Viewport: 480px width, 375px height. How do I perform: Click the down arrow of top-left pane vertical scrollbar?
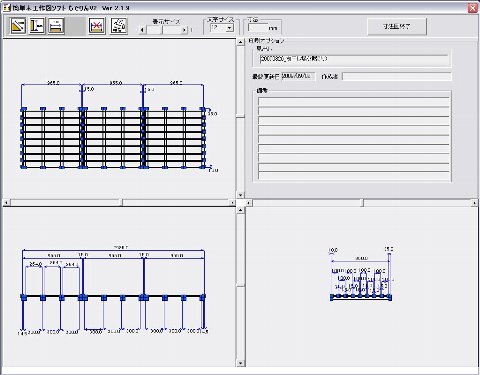[240, 195]
